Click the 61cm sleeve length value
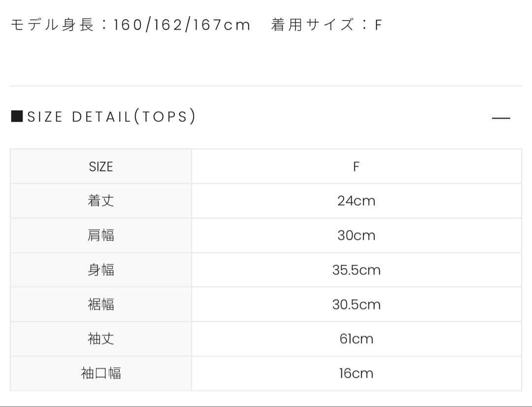 356,339
